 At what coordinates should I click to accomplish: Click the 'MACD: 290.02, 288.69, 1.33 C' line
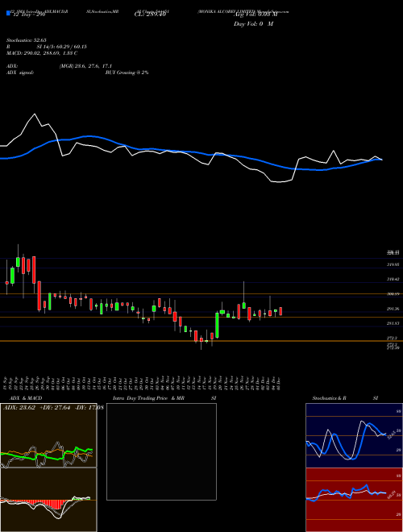42,53
